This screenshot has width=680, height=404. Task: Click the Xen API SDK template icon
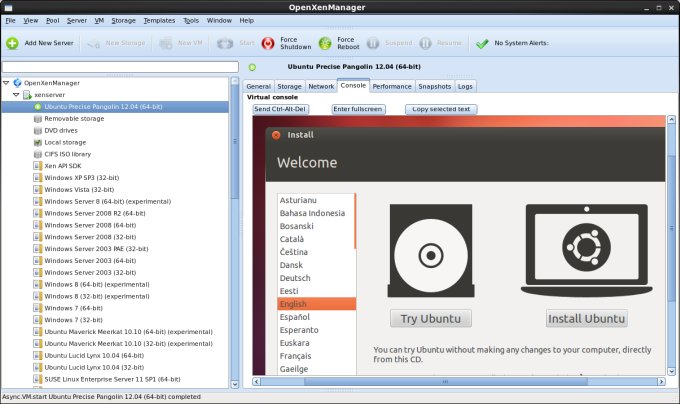point(38,166)
